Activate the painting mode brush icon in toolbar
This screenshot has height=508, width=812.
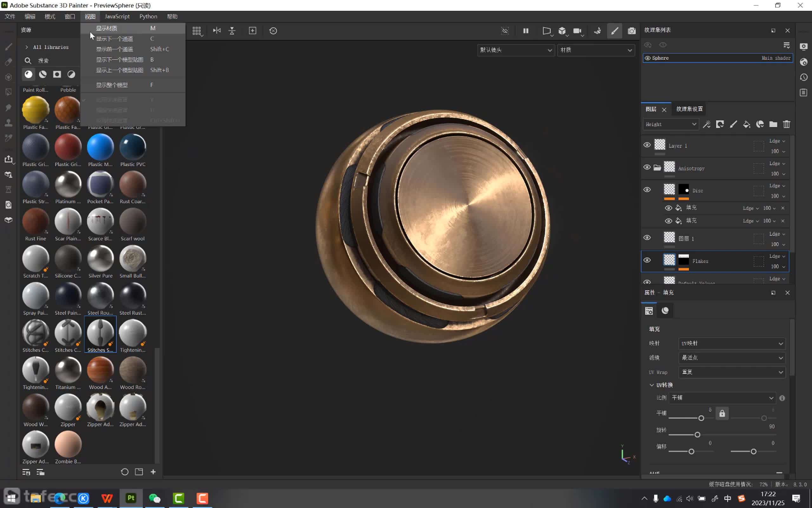tap(614, 31)
